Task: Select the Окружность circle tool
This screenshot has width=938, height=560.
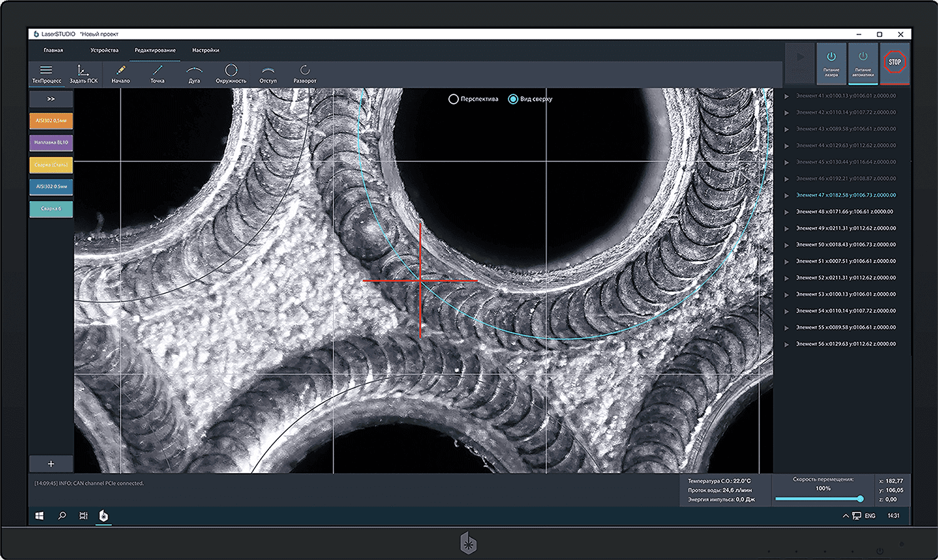Action: coord(231,74)
